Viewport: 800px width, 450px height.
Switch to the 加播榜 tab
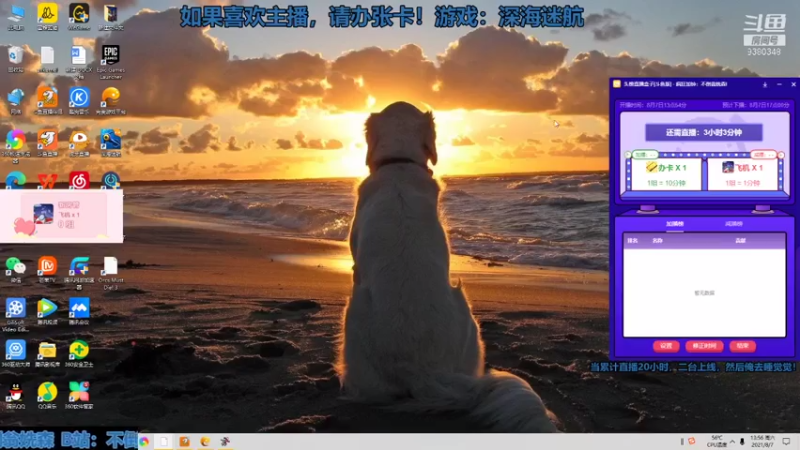point(674,223)
